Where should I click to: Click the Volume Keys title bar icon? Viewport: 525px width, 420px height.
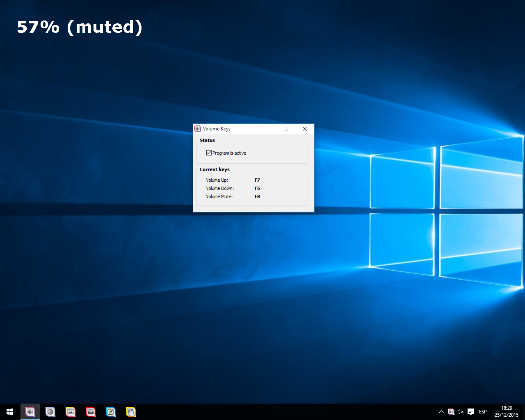[x=198, y=129]
